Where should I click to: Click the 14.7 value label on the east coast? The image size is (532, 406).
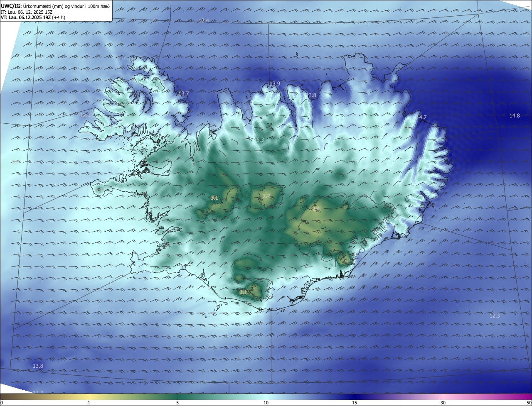421,117
